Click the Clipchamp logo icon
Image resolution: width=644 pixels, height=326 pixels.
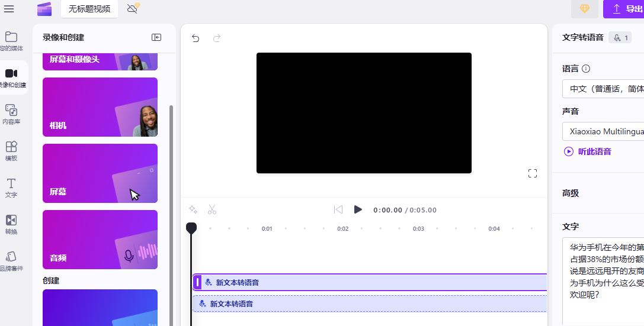[44, 9]
